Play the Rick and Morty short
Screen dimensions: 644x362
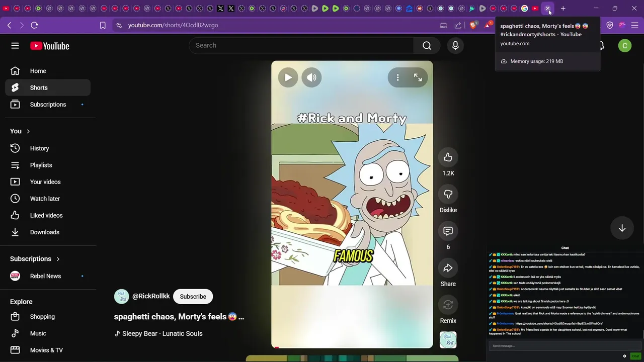click(x=288, y=77)
